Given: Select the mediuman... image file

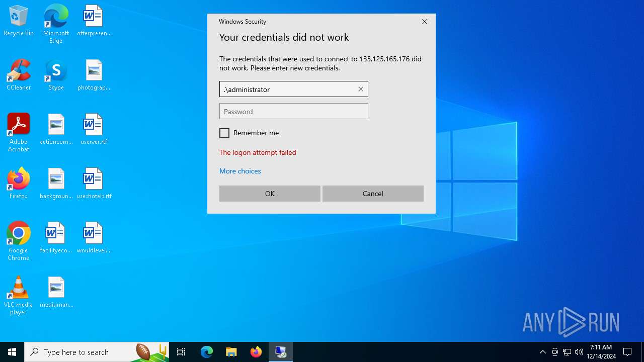Looking at the screenshot, I should tap(56, 293).
